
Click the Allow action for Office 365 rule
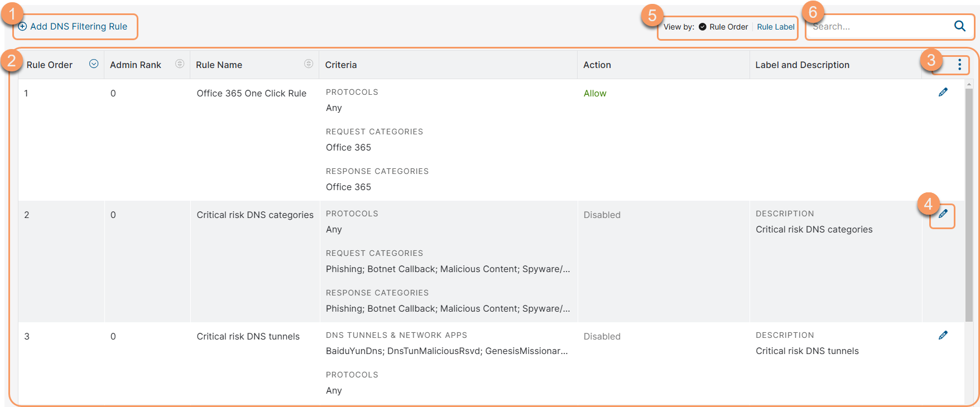point(594,94)
